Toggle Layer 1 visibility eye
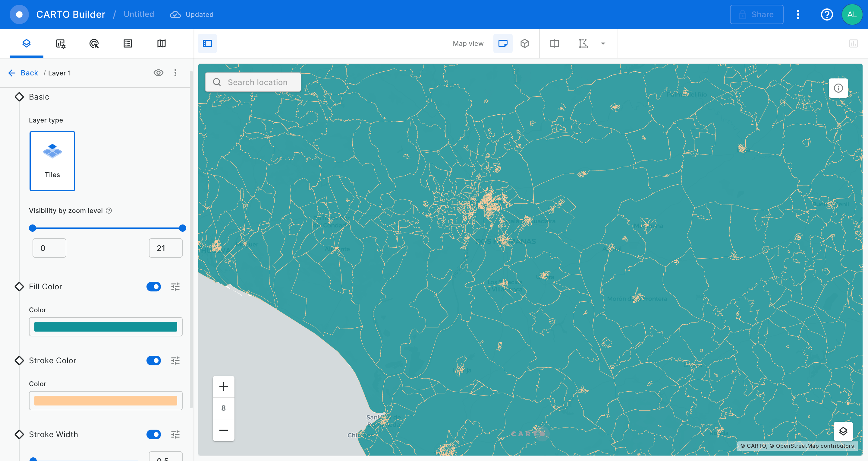Screen dimensions: 868x461 click(158, 73)
